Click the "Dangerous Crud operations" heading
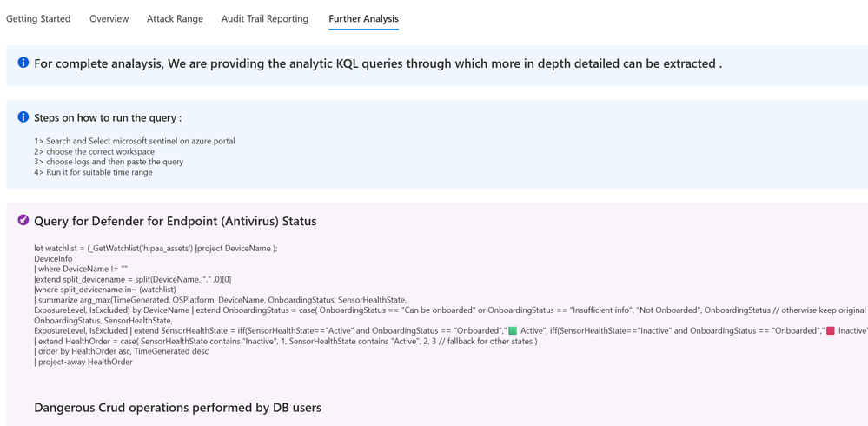 [x=177, y=407]
